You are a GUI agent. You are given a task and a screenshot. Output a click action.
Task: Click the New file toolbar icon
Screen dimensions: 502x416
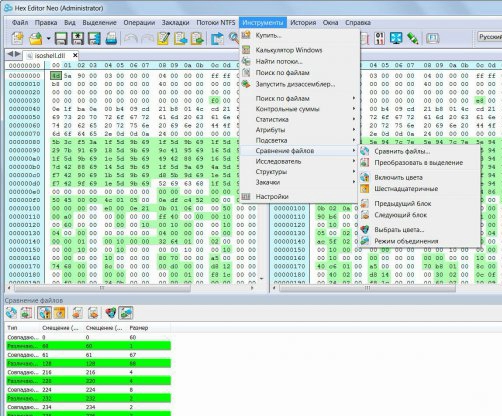tap(17, 39)
